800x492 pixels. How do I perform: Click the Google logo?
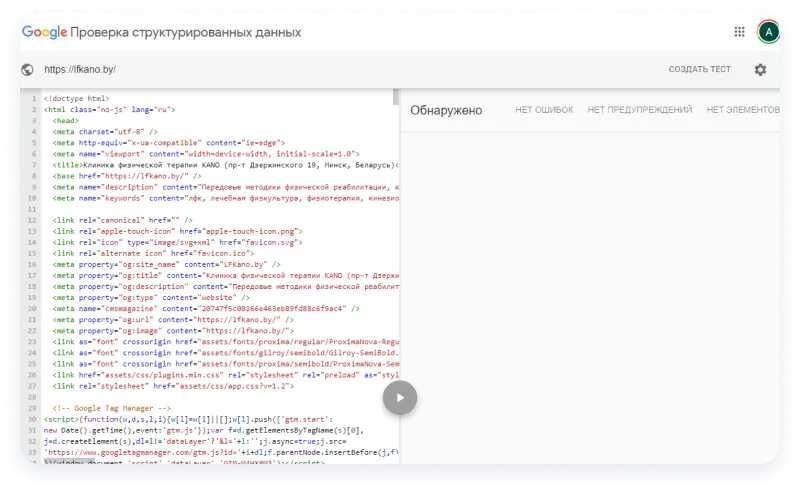click(44, 32)
